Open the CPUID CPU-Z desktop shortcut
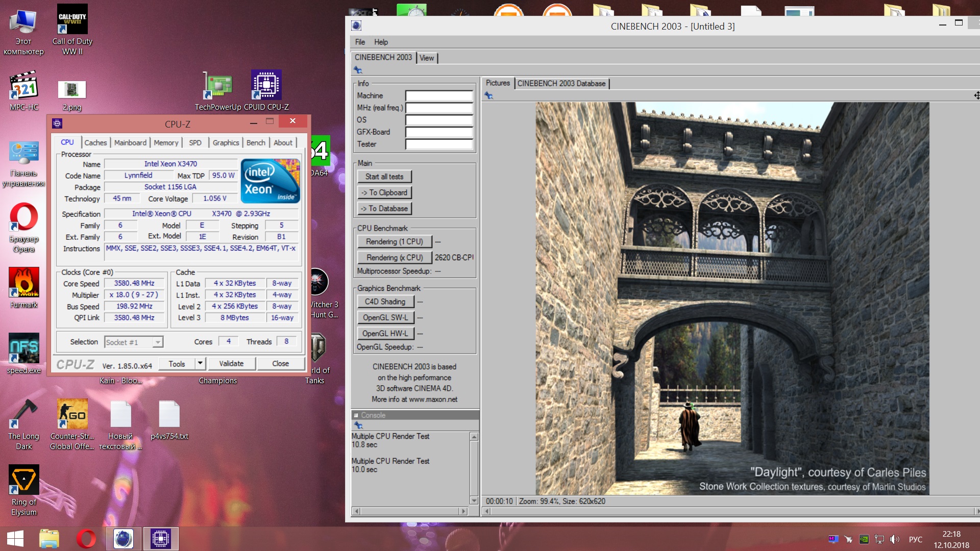This screenshot has height=551, width=980. (266, 92)
